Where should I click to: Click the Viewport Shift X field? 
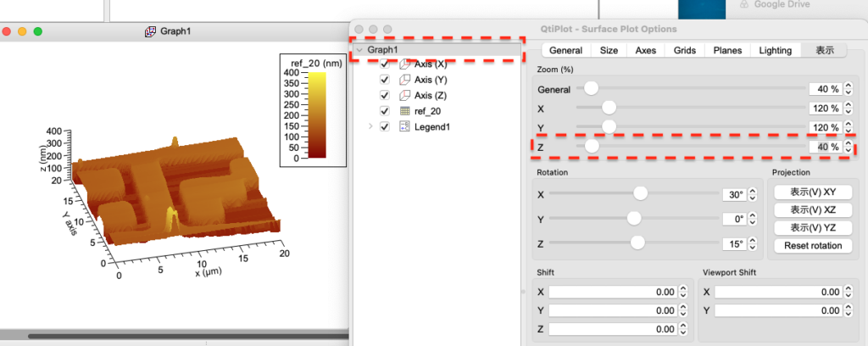pyautogui.click(x=778, y=292)
